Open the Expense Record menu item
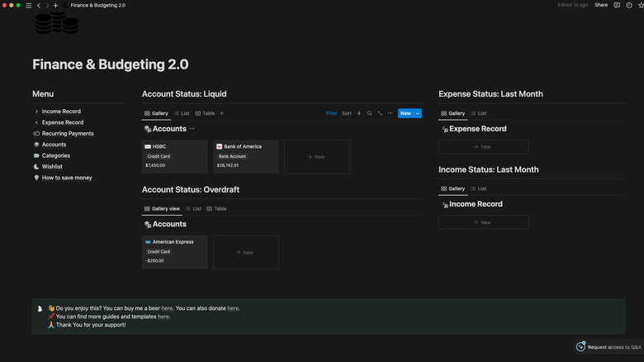 (x=62, y=122)
